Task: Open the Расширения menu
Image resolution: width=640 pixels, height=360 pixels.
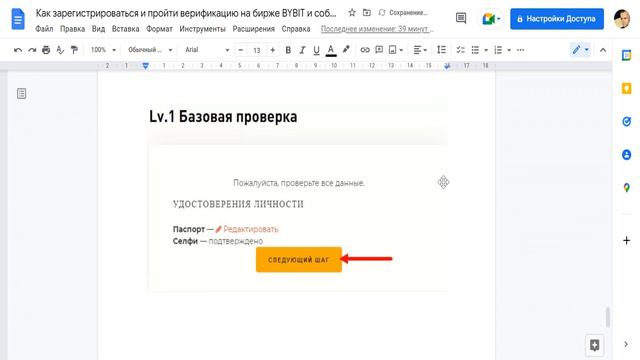Action: pos(253,29)
